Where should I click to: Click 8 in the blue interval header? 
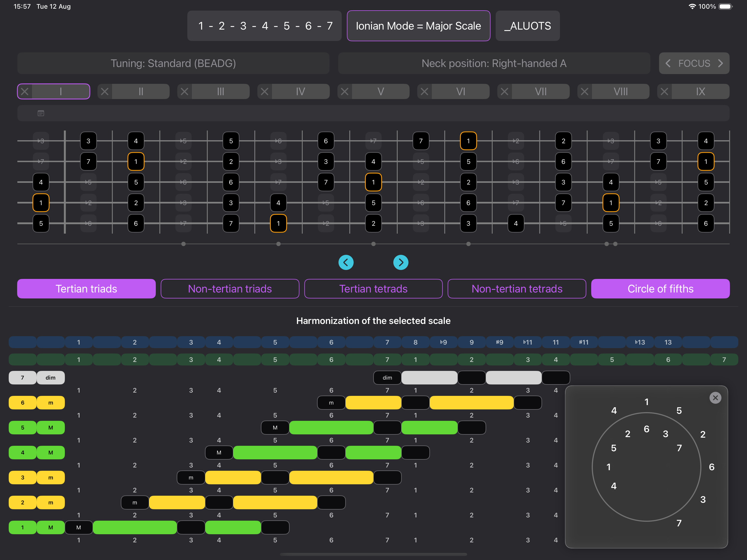(x=415, y=342)
